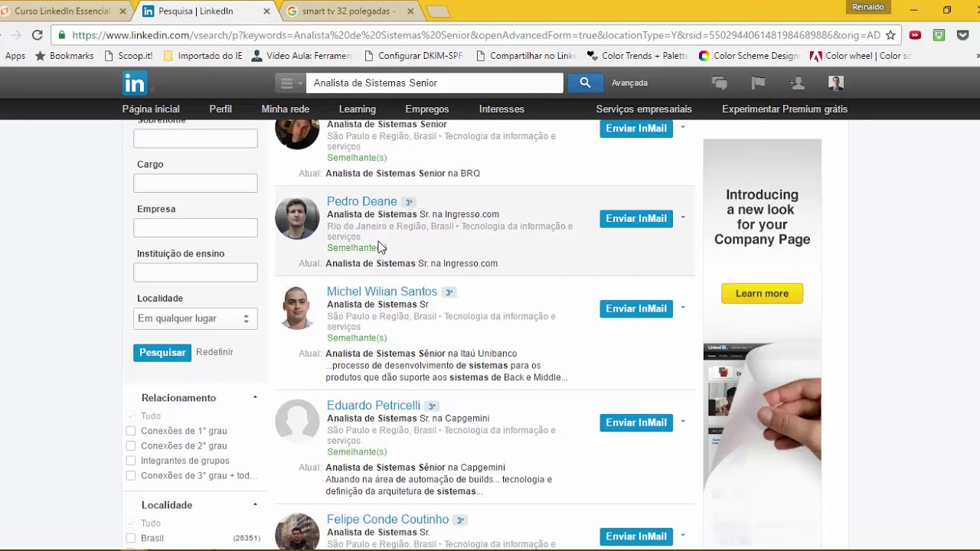The height and width of the screenshot is (551, 980).
Task: Collapse the Localidade filter section
Action: pyautogui.click(x=255, y=505)
